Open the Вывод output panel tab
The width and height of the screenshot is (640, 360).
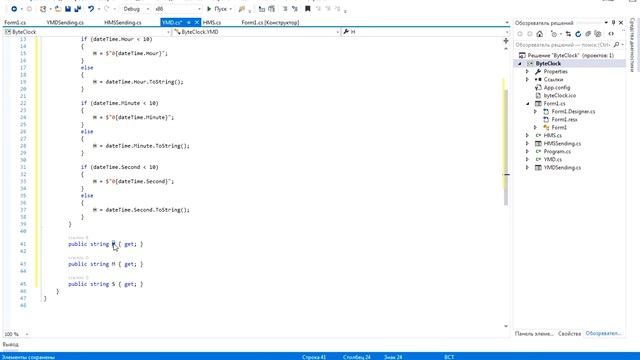pos(10,344)
